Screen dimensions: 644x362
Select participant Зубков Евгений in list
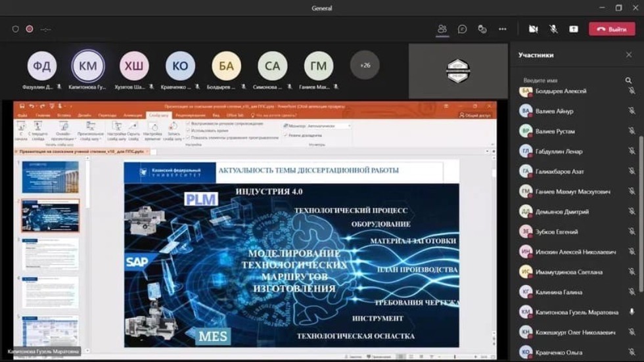pyautogui.click(x=558, y=232)
